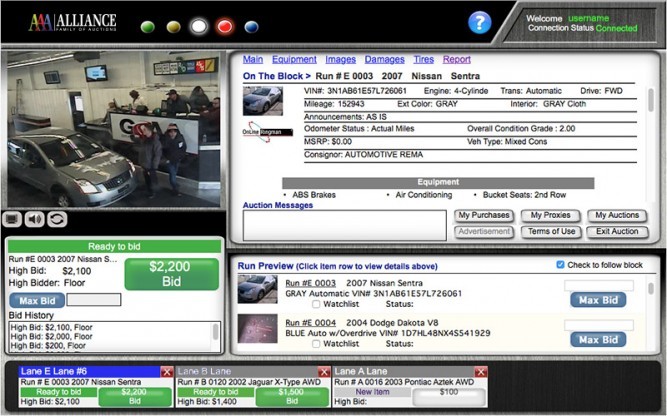Open help with the question mark icon
Screen dimensions: 667x416
(479, 23)
